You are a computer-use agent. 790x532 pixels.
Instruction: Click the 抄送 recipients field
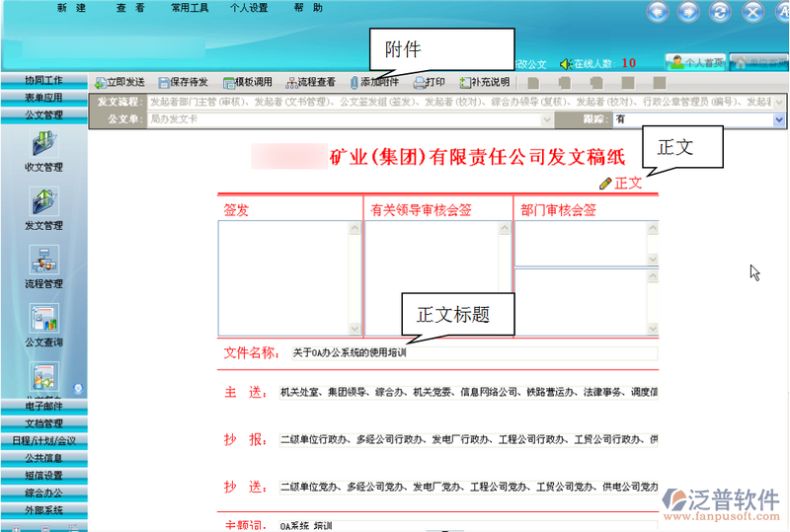(468, 488)
